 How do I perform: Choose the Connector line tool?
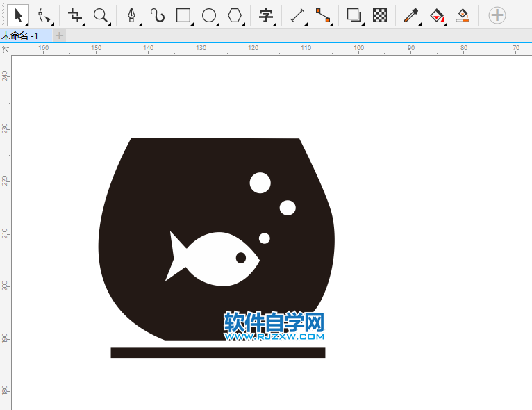coord(324,15)
